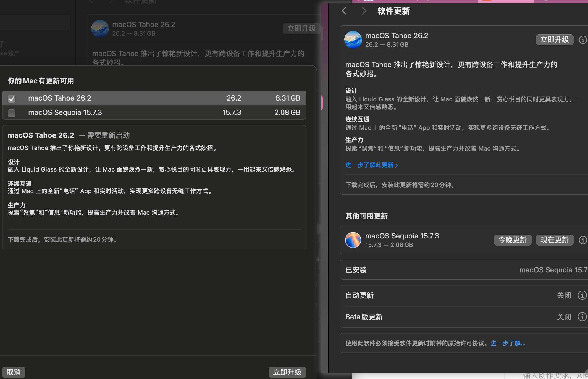The image size is (588, 379).
Task: Click macOS Tahoe 26 icon in right panel
Action: pyautogui.click(x=353, y=40)
